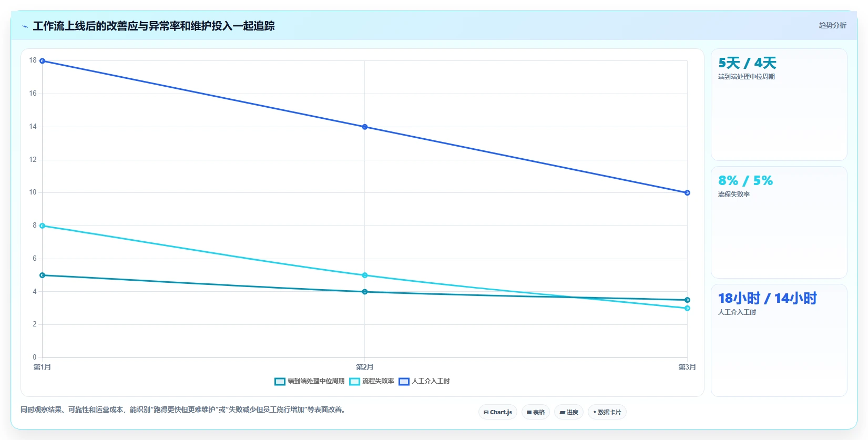The height and width of the screenshot is (440, 868).
Task: Click the 第3月 x-axis label
Action: click(687, 367)
